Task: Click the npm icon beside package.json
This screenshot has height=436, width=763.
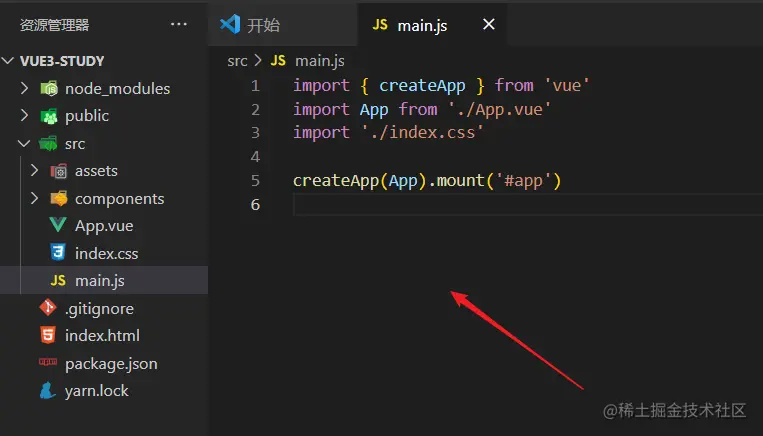Action: tap(48, 362)
